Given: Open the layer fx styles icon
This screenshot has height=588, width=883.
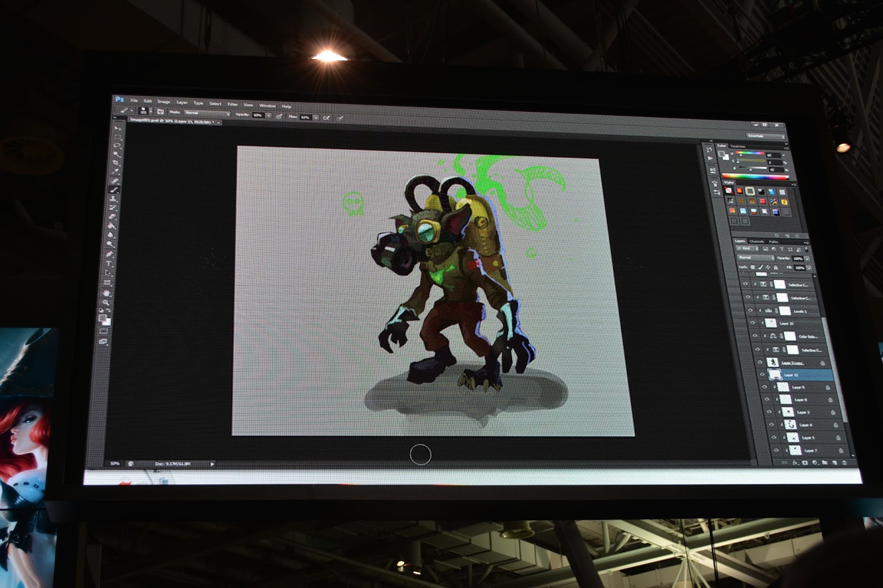Looking at the screenshot, I should point(795,463).
